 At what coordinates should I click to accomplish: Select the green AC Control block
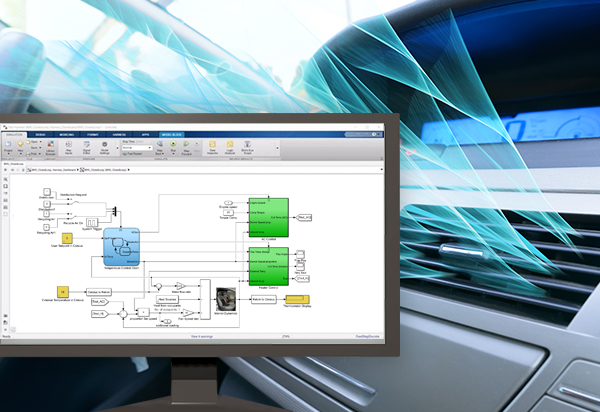pyautogui.click(x=268, y=216)
